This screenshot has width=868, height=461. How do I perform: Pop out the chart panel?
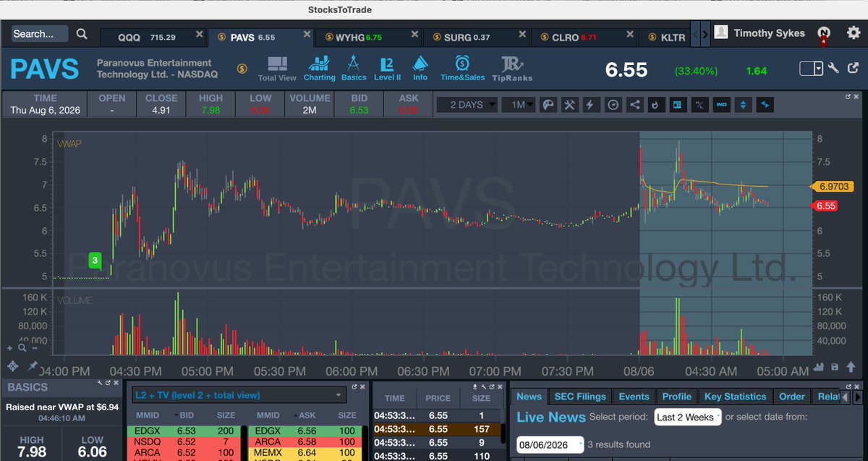pyautogui.click(x=848, y=96)
